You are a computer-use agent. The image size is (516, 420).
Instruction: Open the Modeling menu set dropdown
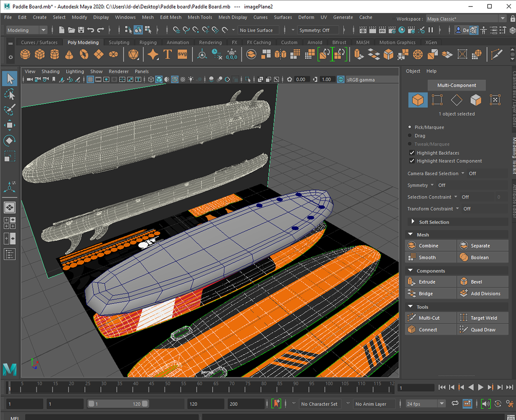(27, 30)
